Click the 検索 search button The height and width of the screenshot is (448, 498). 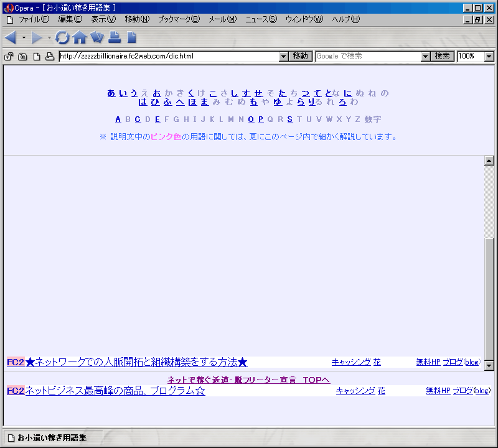(x=442, y=56)
